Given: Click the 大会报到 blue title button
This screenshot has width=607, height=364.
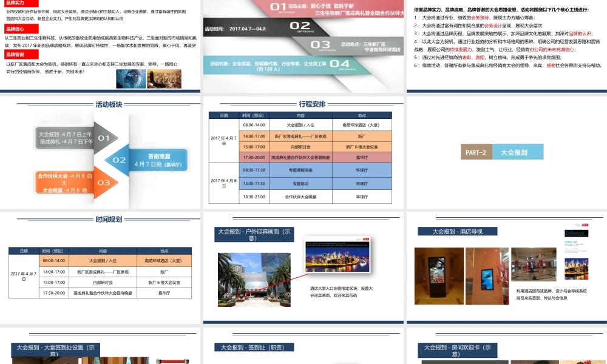Looking at the screenshot, I should coord(515,152).
